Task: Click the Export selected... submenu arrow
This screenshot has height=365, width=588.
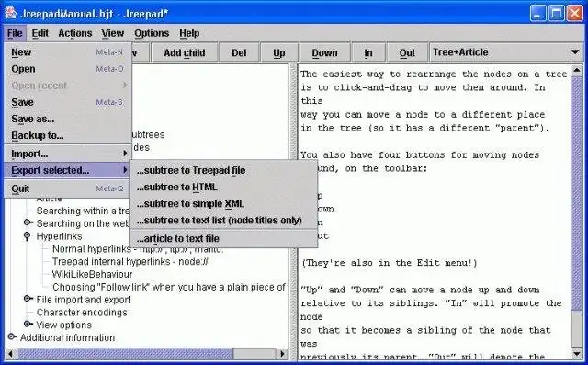Action: pyautogui.click(x=125, y=170)
